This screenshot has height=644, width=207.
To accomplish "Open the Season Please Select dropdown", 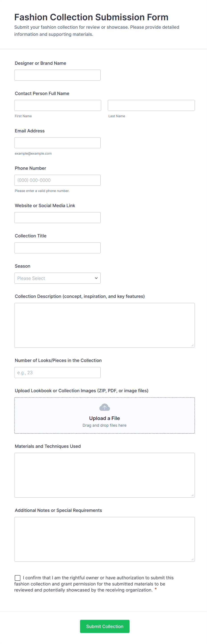I will 57,278.
